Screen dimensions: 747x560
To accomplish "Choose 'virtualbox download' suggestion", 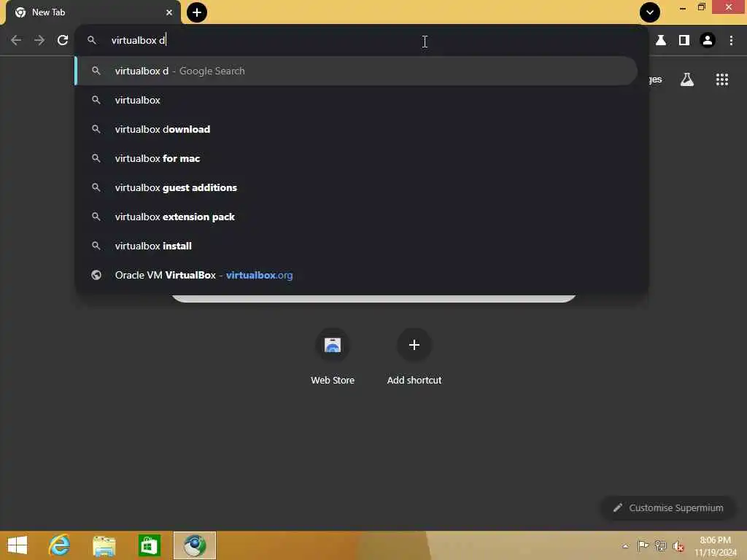I will coord(356,129).
